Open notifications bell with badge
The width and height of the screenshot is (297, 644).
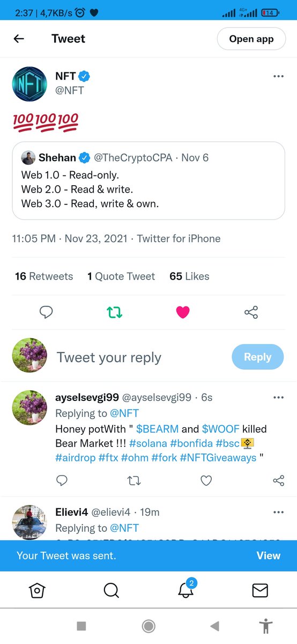(185, 589)
